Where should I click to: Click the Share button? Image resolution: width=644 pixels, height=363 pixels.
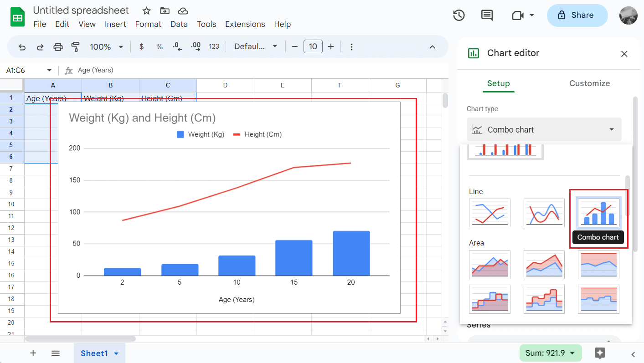point(577,15)
